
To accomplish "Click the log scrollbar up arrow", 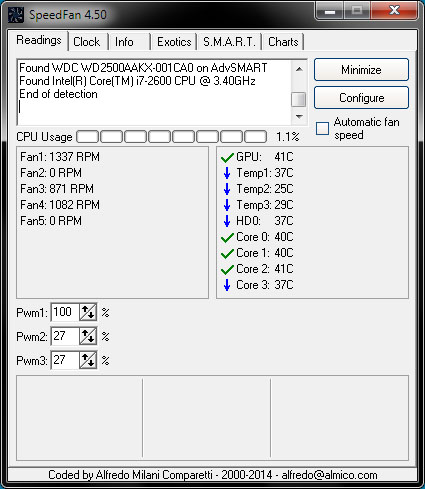I will [299, 69].
